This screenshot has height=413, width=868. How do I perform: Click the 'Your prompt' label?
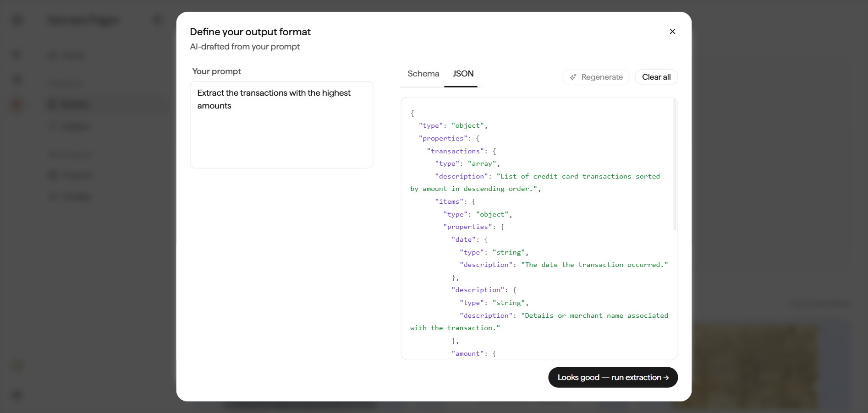coord(216,71)
